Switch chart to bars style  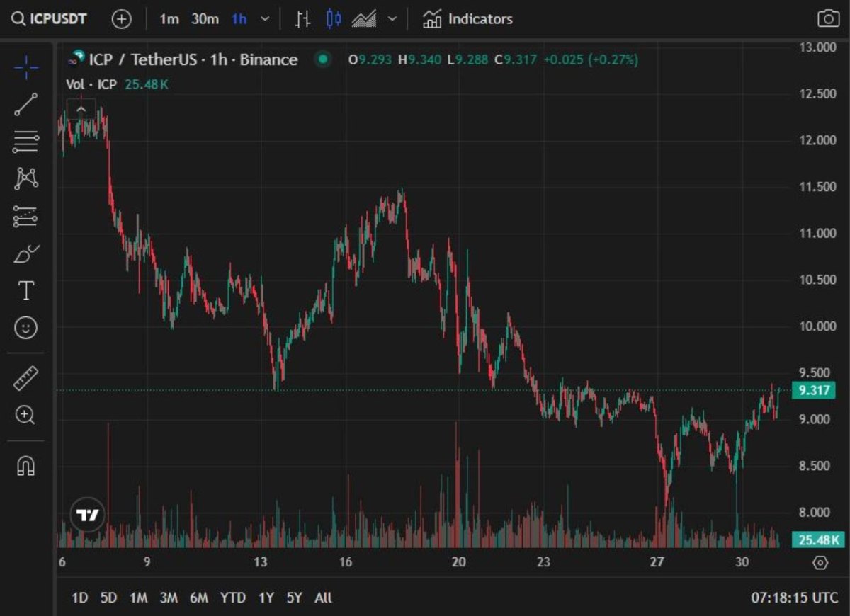coord(303,19)
